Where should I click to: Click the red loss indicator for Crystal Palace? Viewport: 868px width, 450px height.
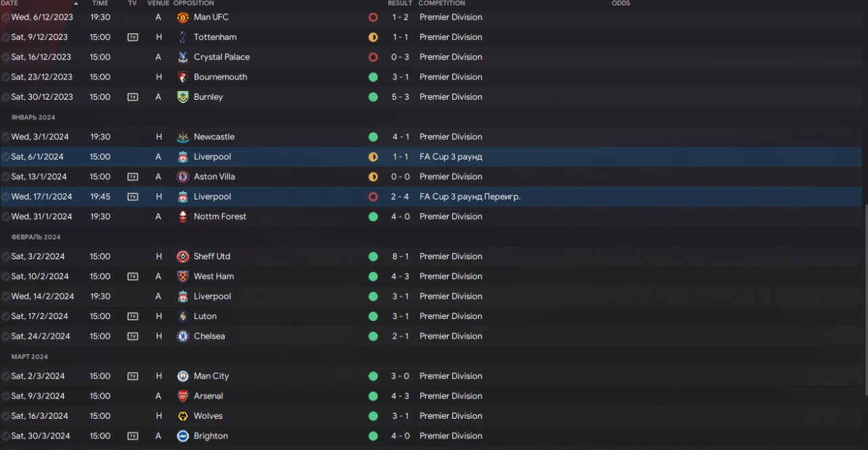373,57
